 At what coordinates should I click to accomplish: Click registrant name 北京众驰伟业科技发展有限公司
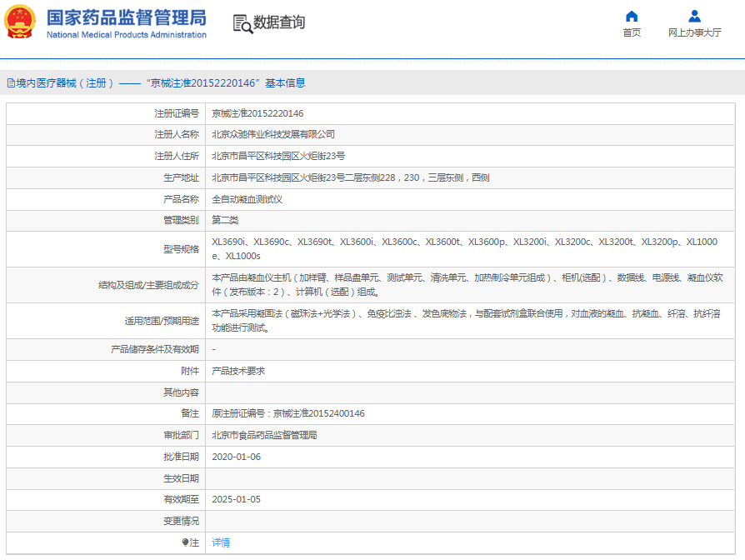pos(273,134)
